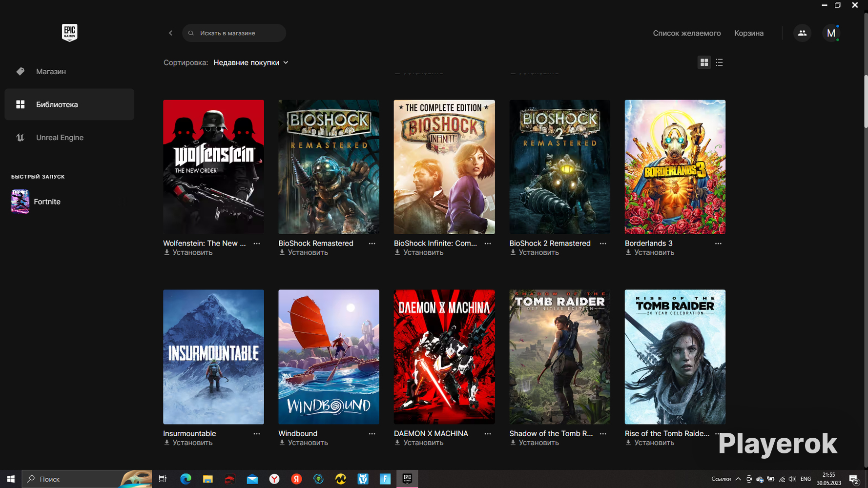Open options for BioShock Infinite
The width and height of the screenshot is (868, 488).
pos(488,244)
